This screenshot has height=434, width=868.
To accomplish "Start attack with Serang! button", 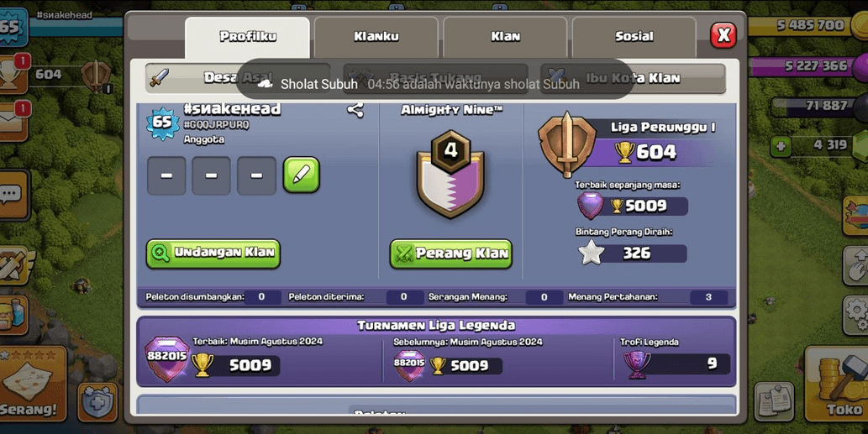I will pyautogui.click(x=33, y=384).
